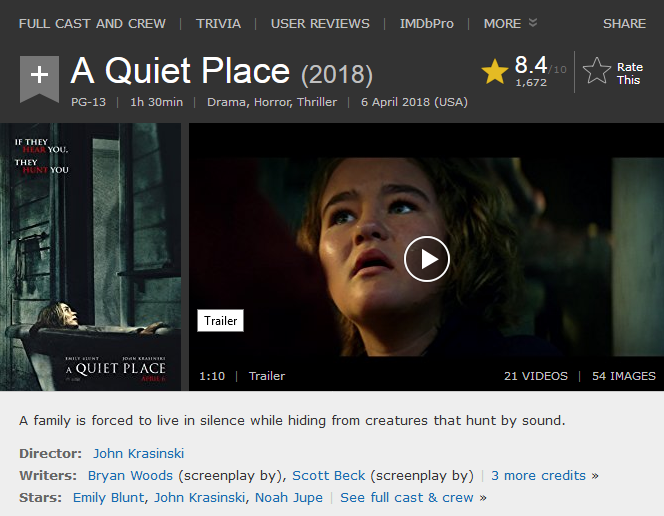Open star Noah Jupe's page
664x516 pixels.
(x=288, y=498)
